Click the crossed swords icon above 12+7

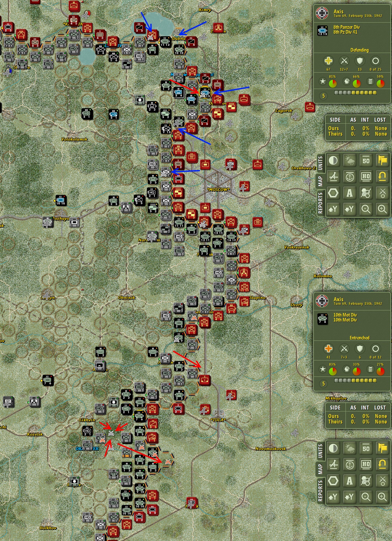(344, 61)
